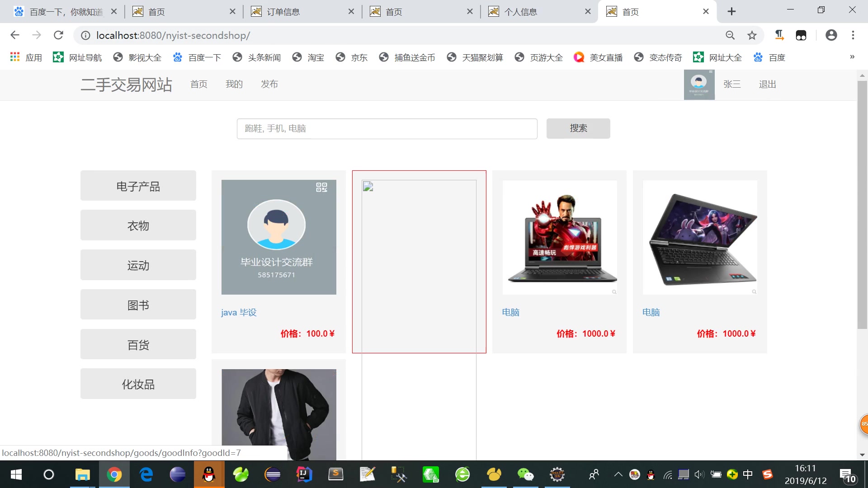Click the broken-image product card

click(x=419, y=262)
